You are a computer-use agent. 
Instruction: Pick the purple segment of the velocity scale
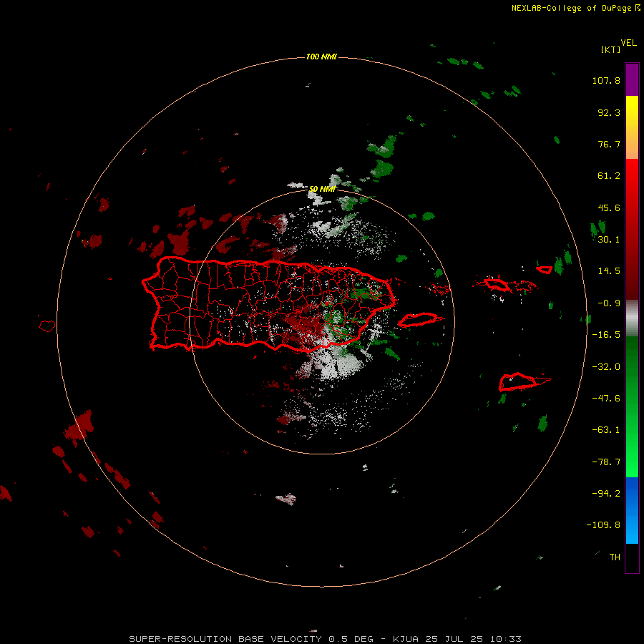coord(632,79)
